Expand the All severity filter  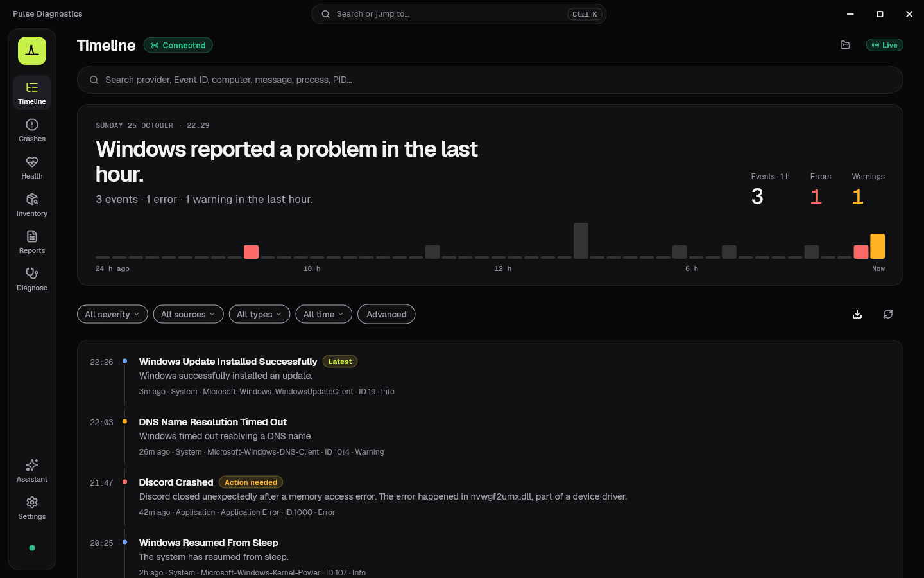[112, 314]
